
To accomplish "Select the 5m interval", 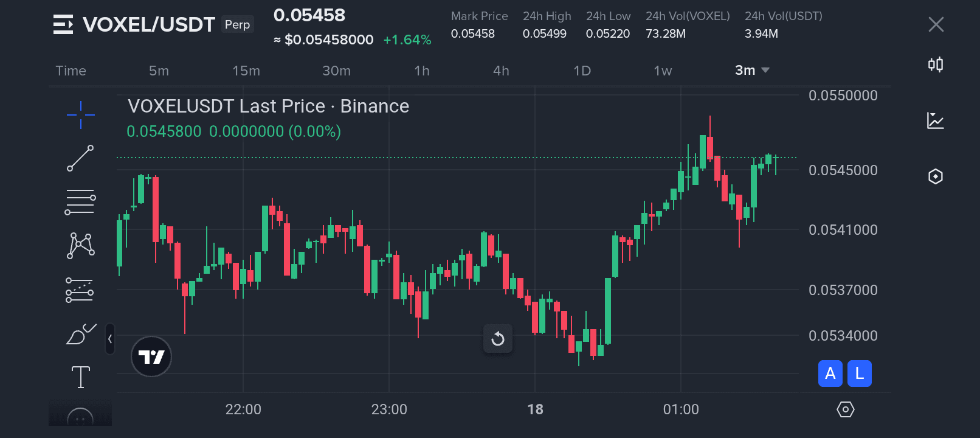I will [x=159, y=71].
